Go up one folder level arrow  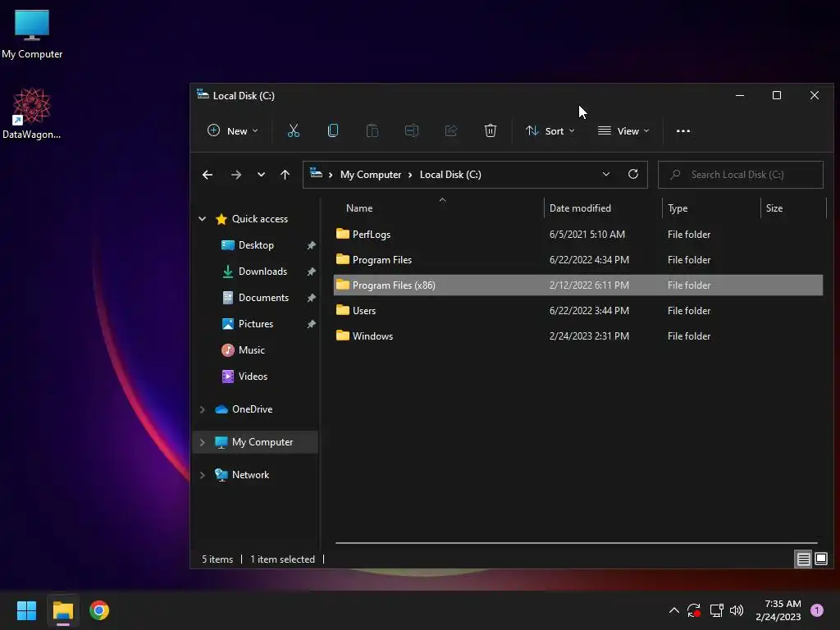(x=285, y=175)
